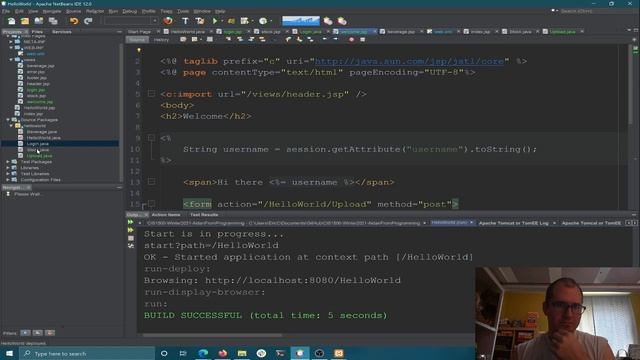The width and height of the screenshot is (640, 360).
Task: Close the welcome.jsp editor tab
Action: (x=375, y=31)
